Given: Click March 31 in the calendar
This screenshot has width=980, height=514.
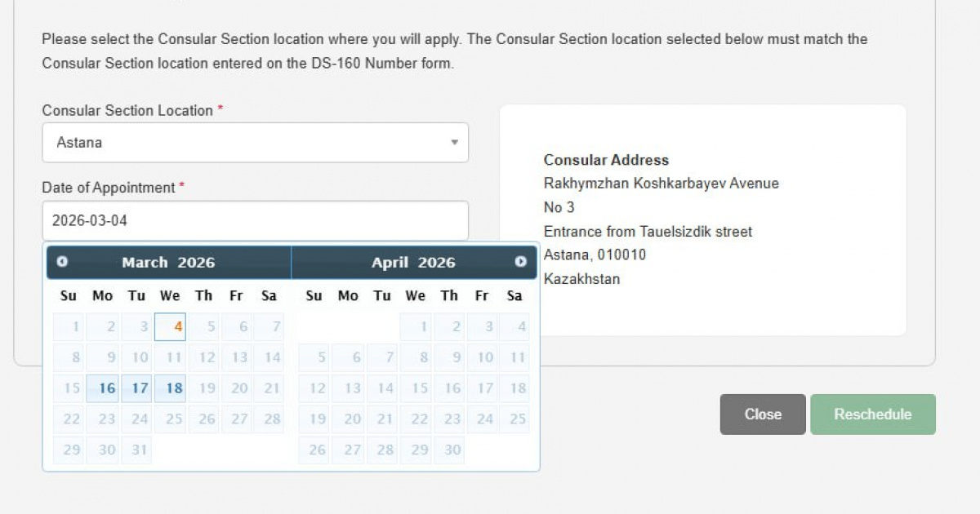Looking at the screenshot, I should click(137, 450).
